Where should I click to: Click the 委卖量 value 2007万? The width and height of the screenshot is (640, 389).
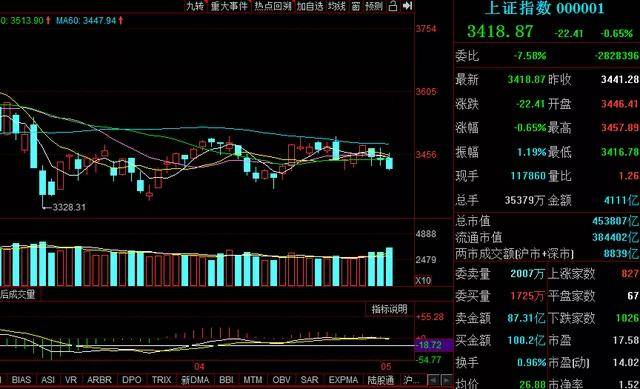click(x=527, y=273)
